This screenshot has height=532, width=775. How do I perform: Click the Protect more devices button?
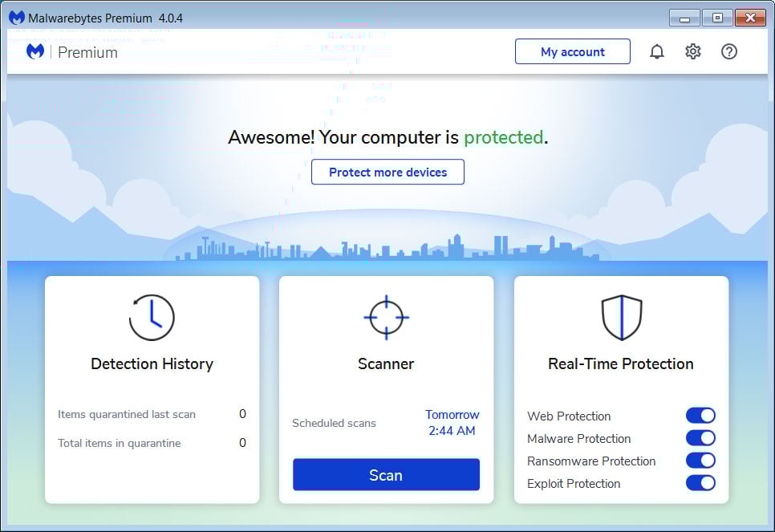coord(387,172)
